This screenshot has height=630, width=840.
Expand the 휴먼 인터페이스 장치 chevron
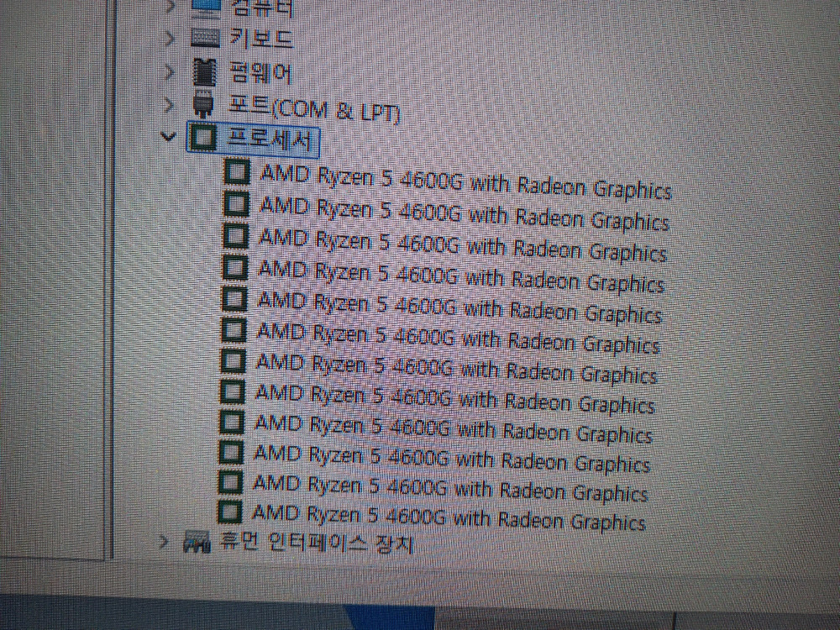(x=164, y=542)
